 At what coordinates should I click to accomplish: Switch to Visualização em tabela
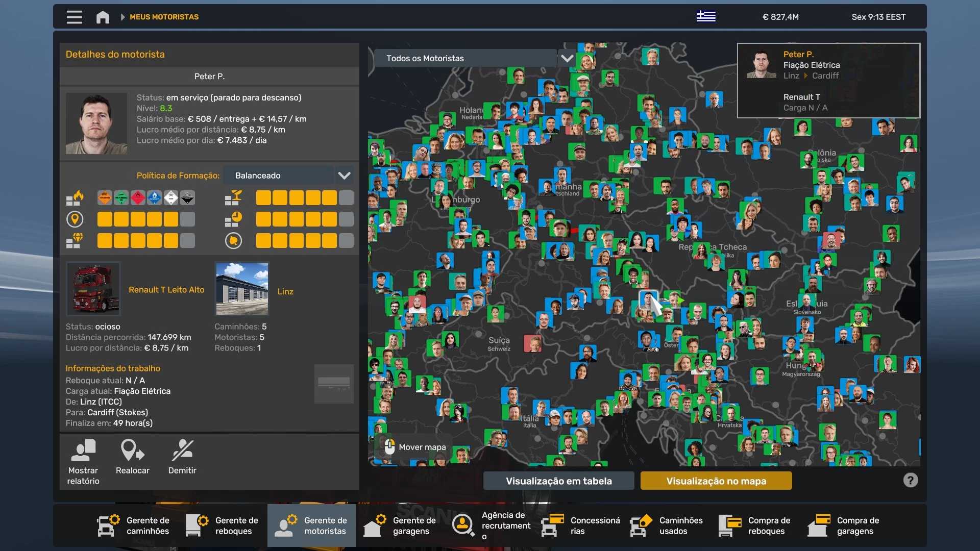[558, 481]
